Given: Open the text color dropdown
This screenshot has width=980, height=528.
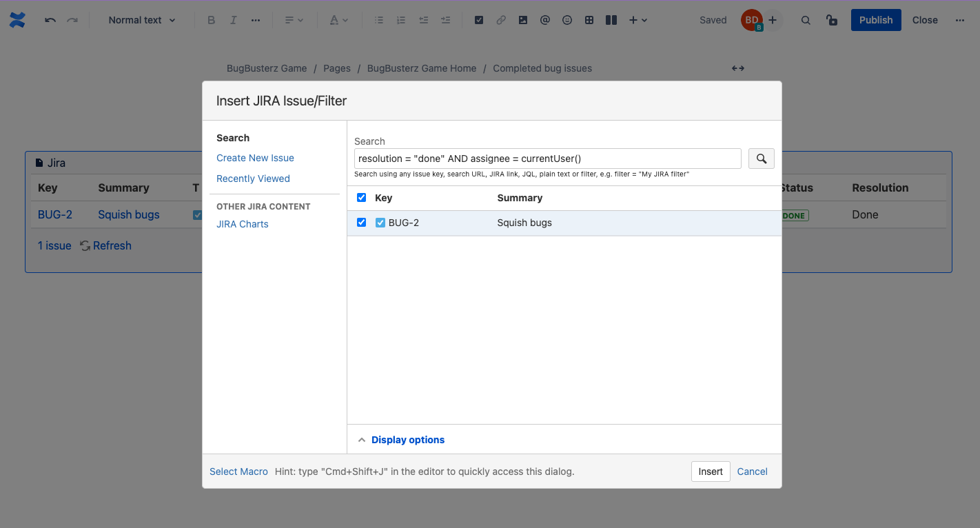Looking at the screenshot, I should pos(338,20).
